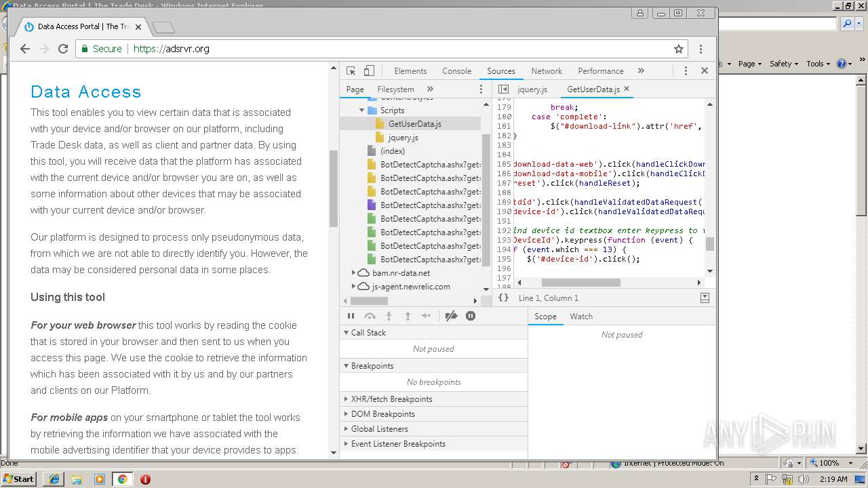868x488 pixels.
Task: Toggle the console drawer icon in editor status bar
Action: coord(705,298)
